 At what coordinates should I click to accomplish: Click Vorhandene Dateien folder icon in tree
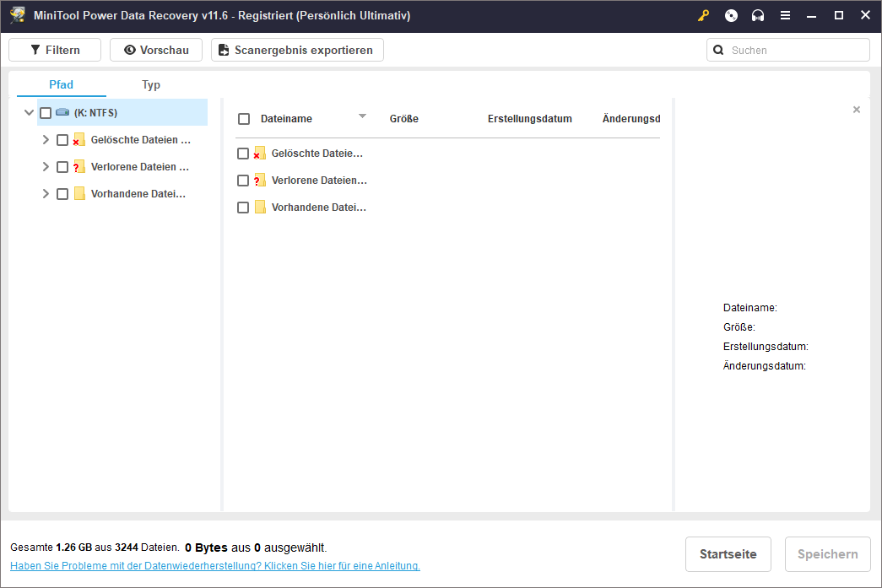pos(79,194)
